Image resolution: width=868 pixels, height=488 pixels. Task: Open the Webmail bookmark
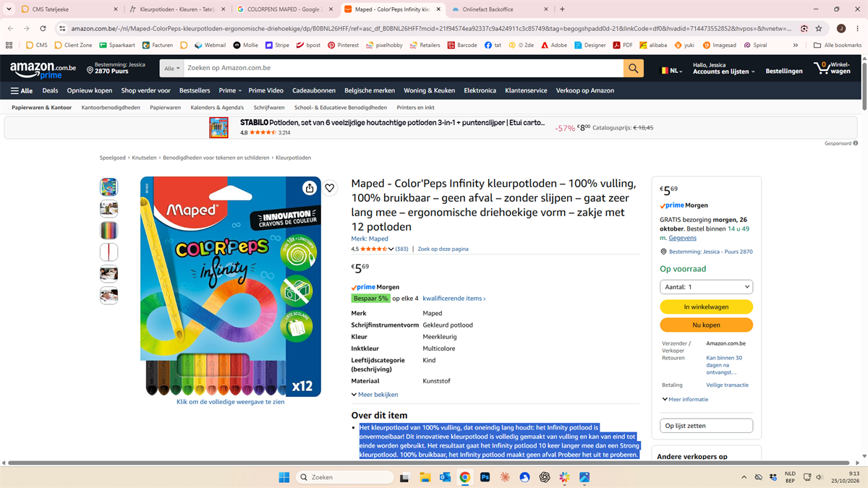pyautogui.click(x=210, y=45)
